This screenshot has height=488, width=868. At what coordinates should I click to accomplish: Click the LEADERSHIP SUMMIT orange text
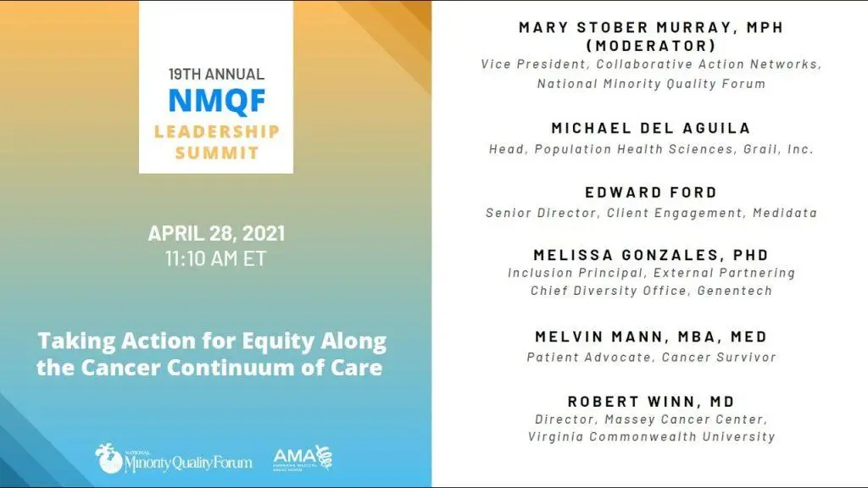point(217,141)
